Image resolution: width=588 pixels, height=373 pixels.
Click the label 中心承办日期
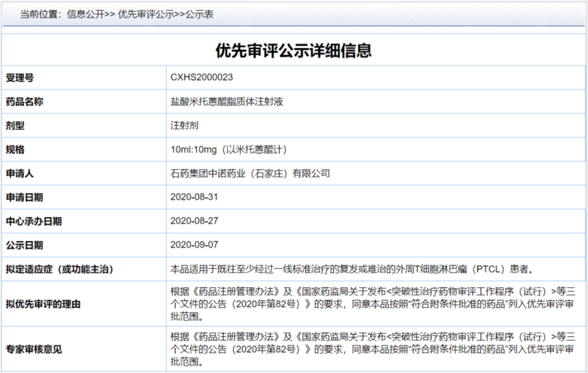coord(34,221)
